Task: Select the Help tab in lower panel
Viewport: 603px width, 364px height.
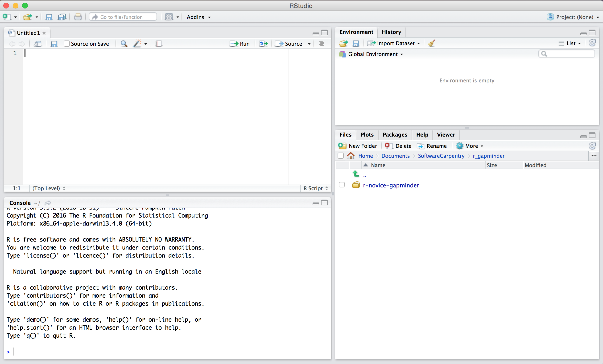Action: (422, 134)
